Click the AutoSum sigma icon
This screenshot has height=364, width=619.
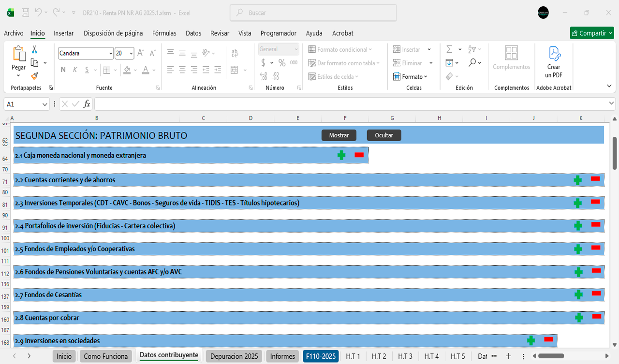tap(449, 49)
